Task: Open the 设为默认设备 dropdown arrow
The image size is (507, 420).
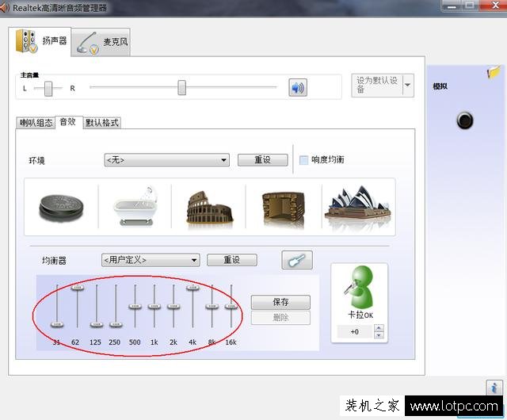Action: tap(408, 85)
